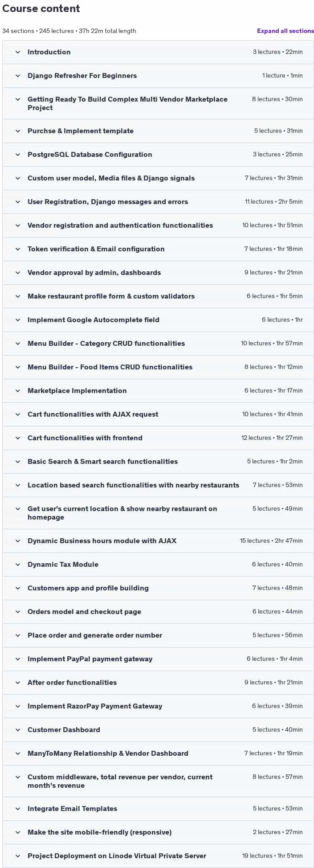Open Project Deployment on Linode section
The width and height of the screenshot is (314, 868).
158,856
